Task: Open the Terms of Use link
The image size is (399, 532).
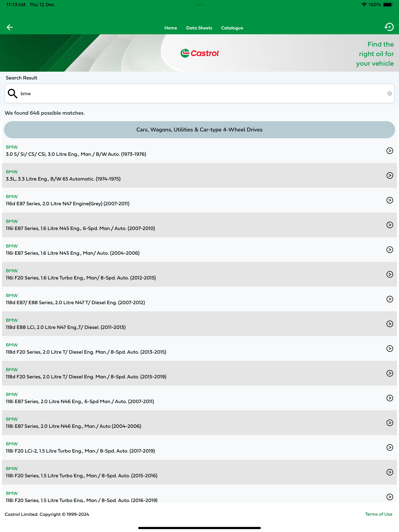Action: (379, 514)
